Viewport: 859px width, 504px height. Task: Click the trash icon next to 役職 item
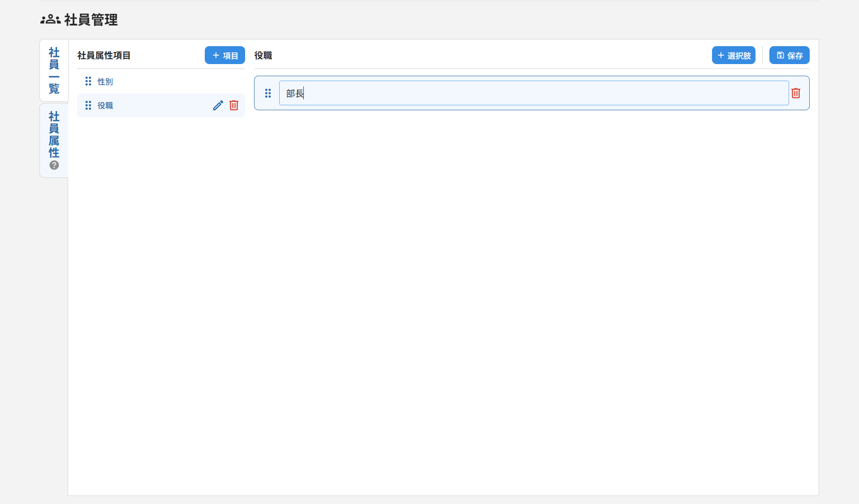tap(234, 105)
